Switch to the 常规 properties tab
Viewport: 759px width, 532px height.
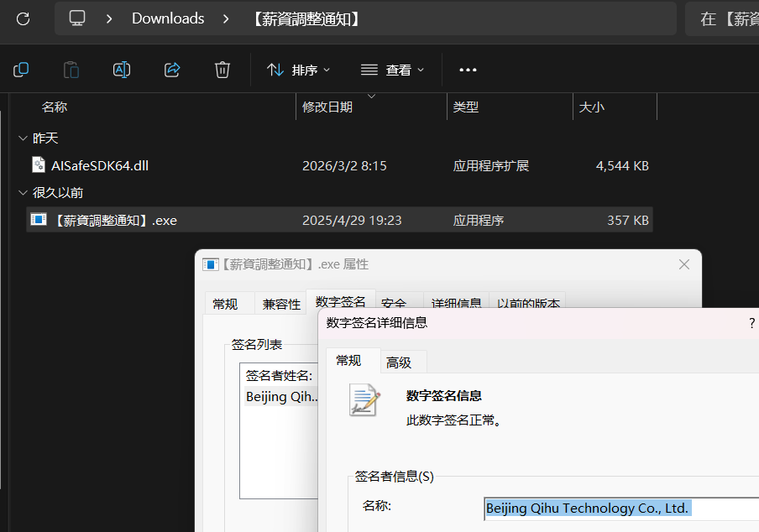[225, 304]
